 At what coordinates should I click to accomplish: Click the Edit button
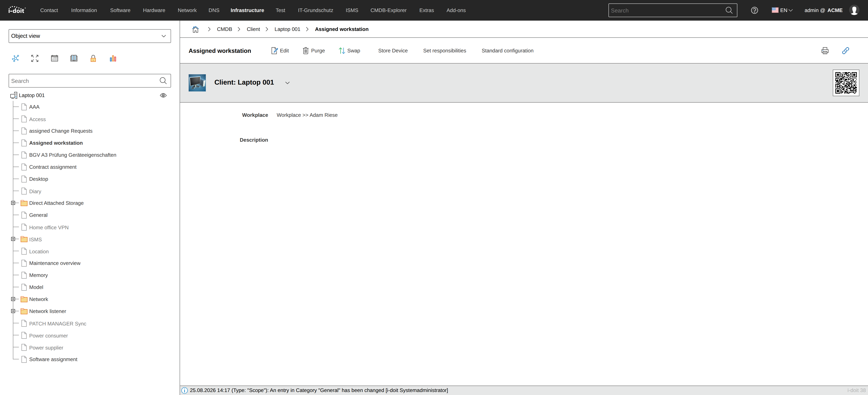pos(280,51)
